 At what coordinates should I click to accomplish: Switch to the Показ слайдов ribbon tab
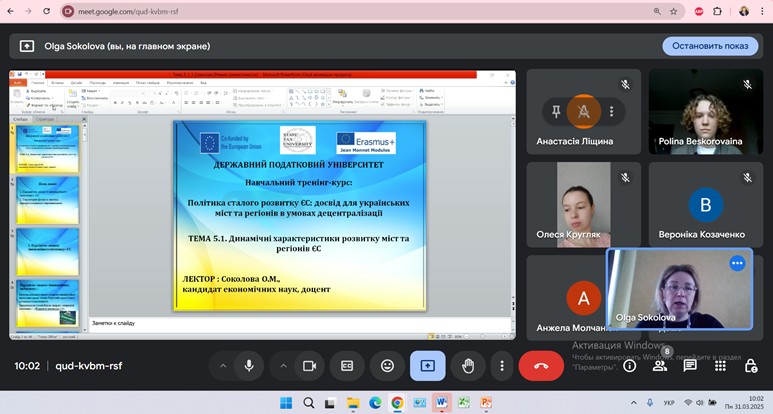point(147,83)
